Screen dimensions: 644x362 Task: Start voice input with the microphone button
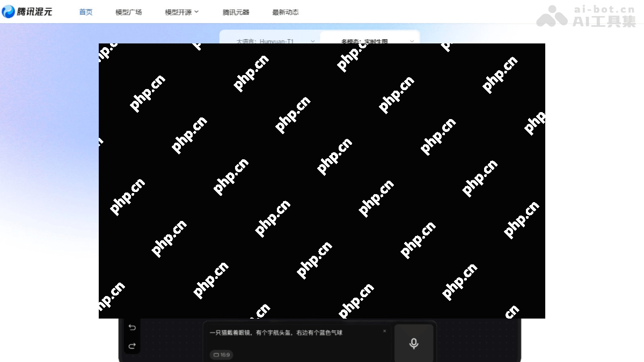click(x=413, y=343)
